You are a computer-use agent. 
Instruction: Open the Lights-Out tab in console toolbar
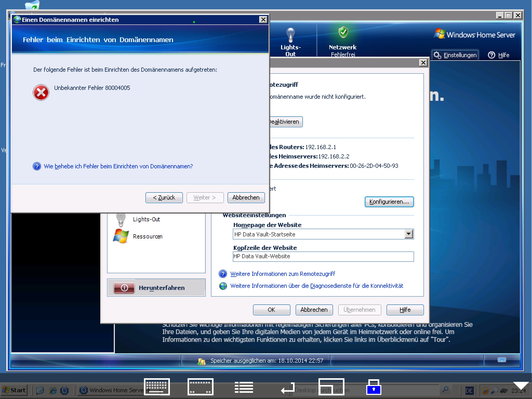[290, 42]
